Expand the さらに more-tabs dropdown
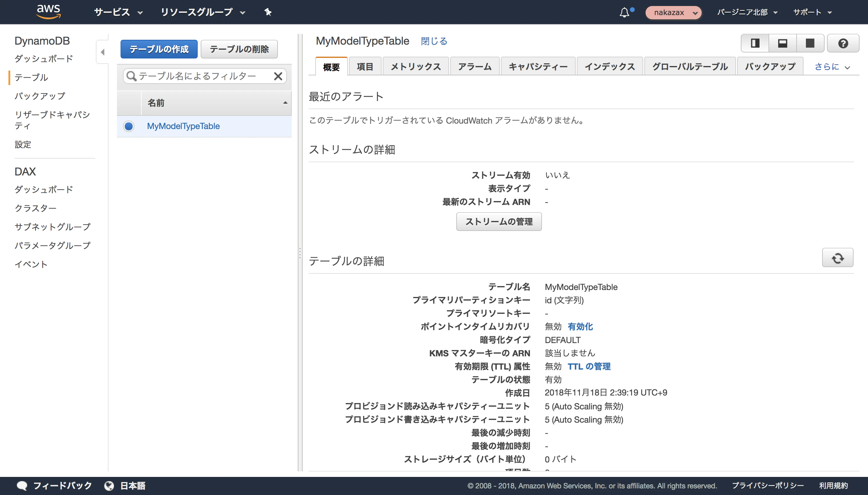 pyautogui.click(x=832, y=67)
